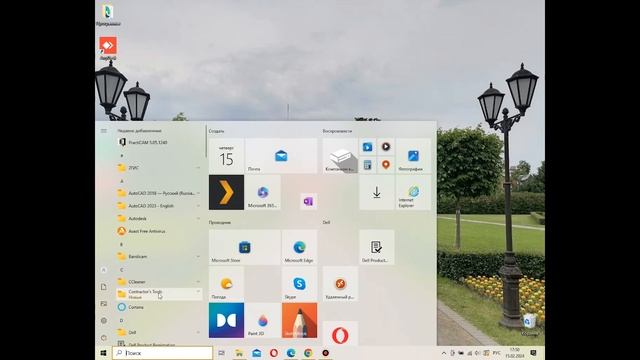Open the Movies & TV small tile

(367, 147)
